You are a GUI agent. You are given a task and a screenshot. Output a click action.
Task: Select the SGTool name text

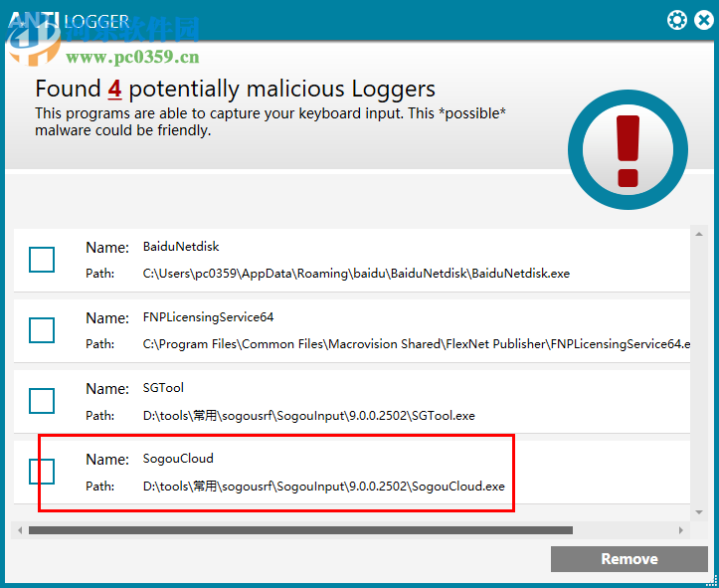(x=163, y=388)
